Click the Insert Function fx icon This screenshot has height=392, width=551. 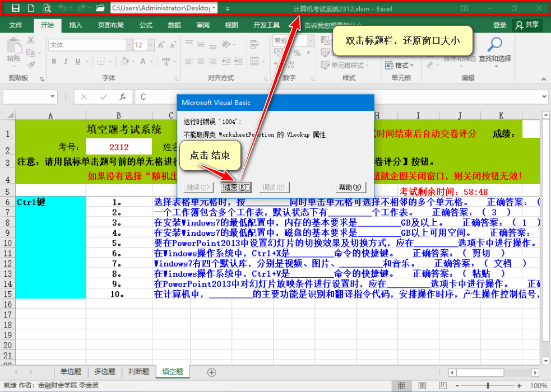point(123,97)
